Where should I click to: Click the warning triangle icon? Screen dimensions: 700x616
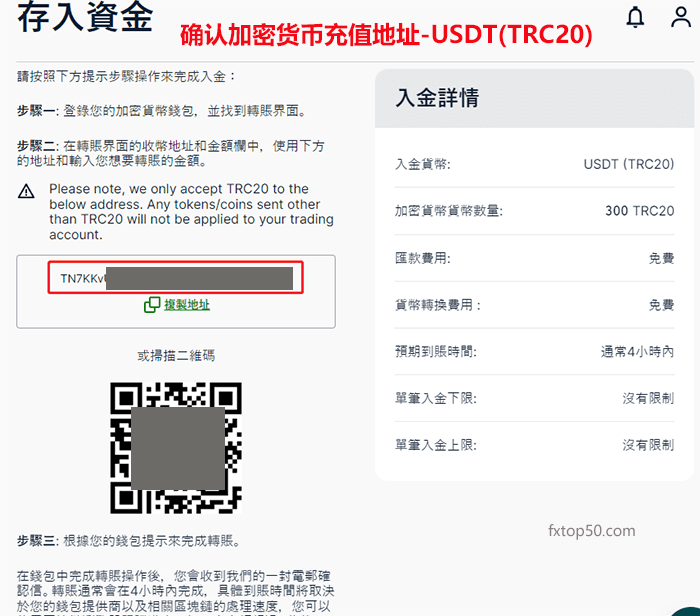[26, 191]
